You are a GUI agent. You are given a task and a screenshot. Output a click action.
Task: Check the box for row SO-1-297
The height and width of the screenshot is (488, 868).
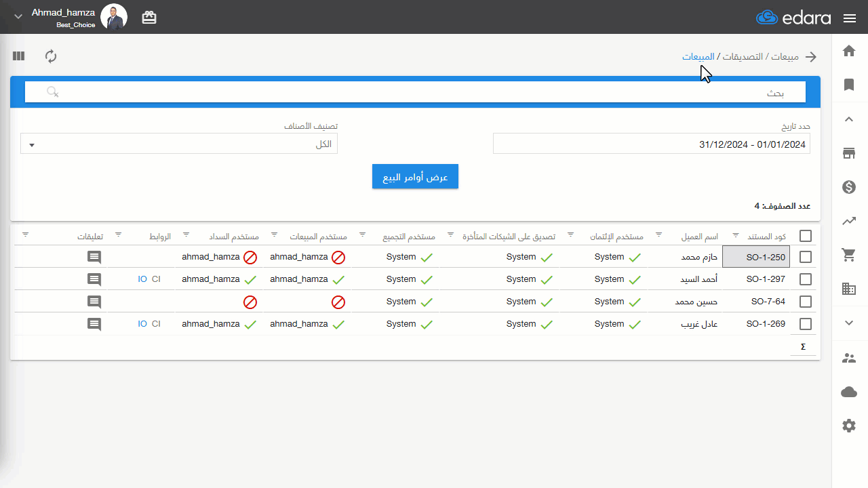pos(806,279)
